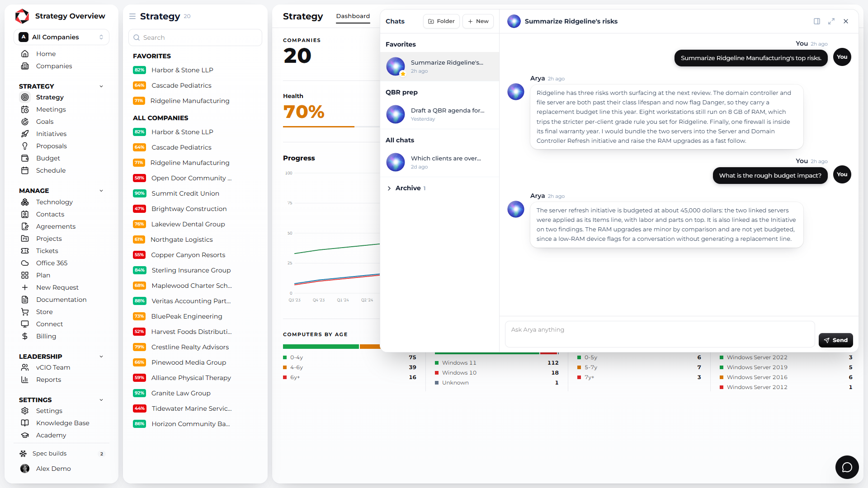Click the Folder button in Chats
868x488 pixels.
click(x=441, y=21)
